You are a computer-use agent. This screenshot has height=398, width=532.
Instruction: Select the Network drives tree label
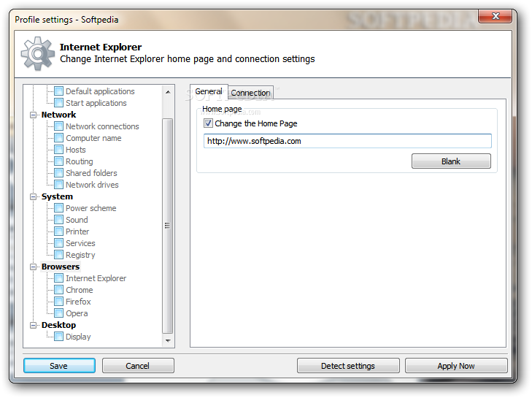[92, 185]
